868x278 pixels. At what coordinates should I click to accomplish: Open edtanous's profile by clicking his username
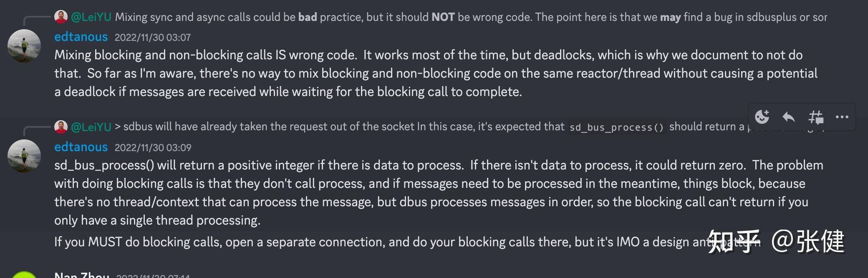(x=81, y=37)
